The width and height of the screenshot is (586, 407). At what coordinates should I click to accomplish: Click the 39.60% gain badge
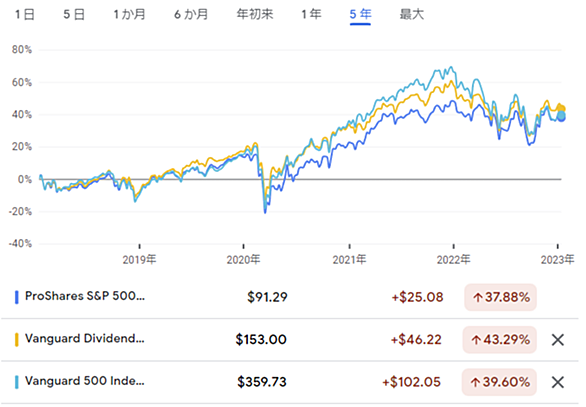coord(499,382)
